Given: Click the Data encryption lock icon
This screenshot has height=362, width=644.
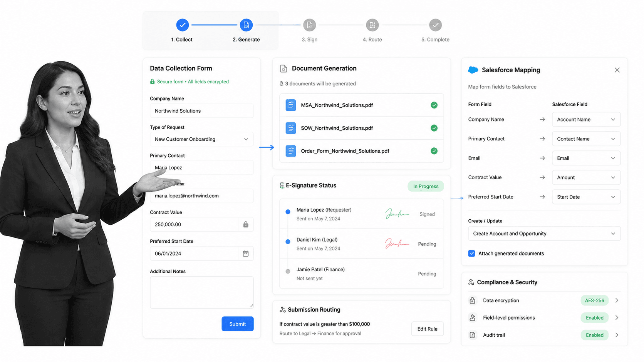Looking at the screenshot, I should (473, 300).
